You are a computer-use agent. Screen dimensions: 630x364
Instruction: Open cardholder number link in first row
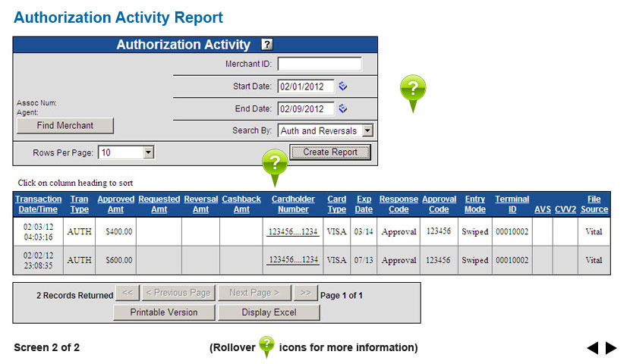(x=293, y=231)
